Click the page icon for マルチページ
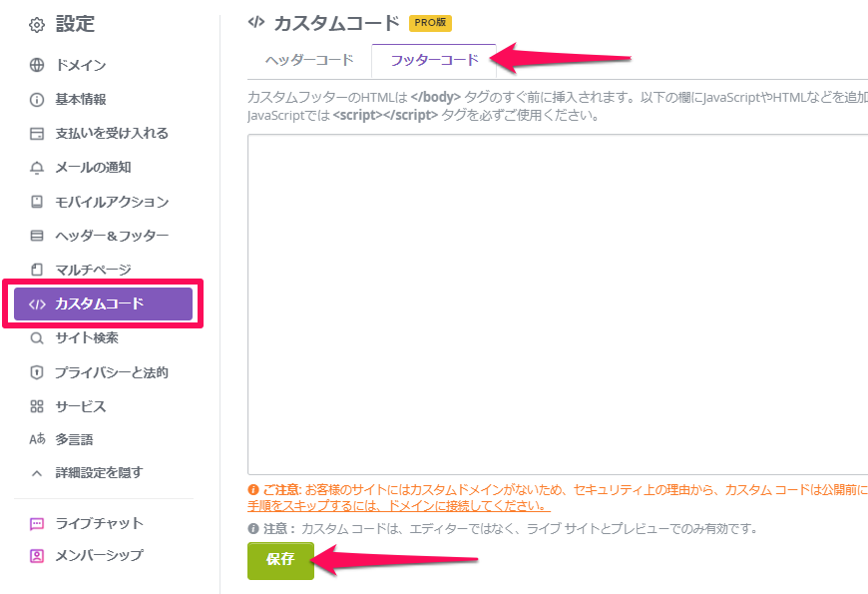This screenshot has height=594, width=868. coord(37,270)
